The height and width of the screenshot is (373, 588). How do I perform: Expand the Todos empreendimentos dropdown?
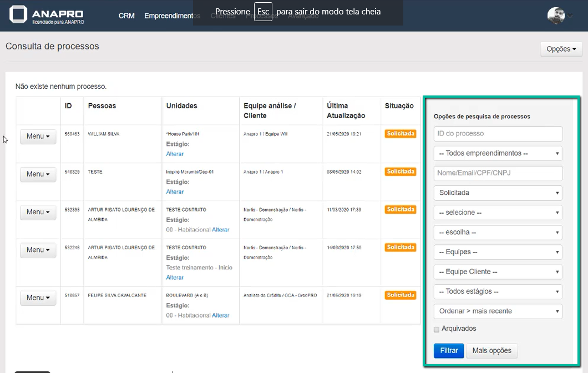[x=498, y=153]
